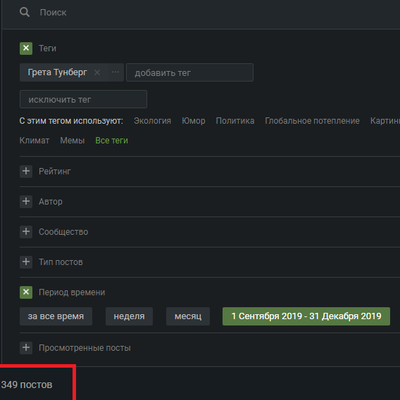The height and width of the screenshot is (400, 400).
Task: Expand the Рейтинг filter section
Action: 26,171
